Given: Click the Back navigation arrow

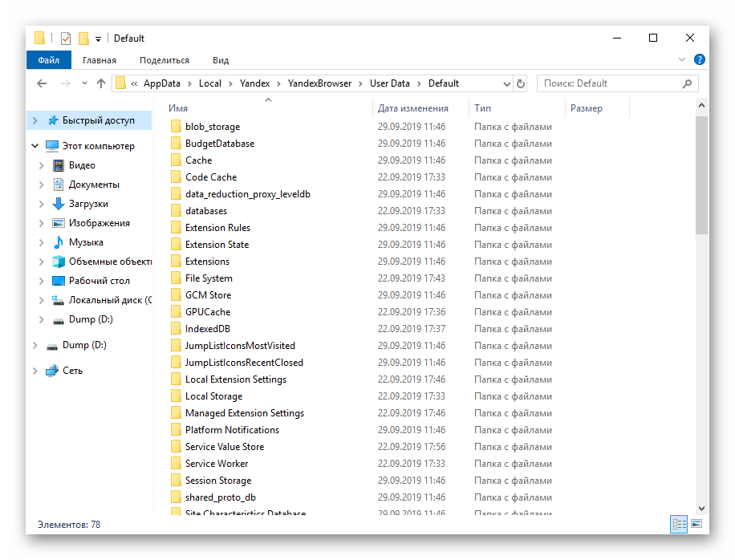Looking at the screenshot, I should click(x=42, y=83).
